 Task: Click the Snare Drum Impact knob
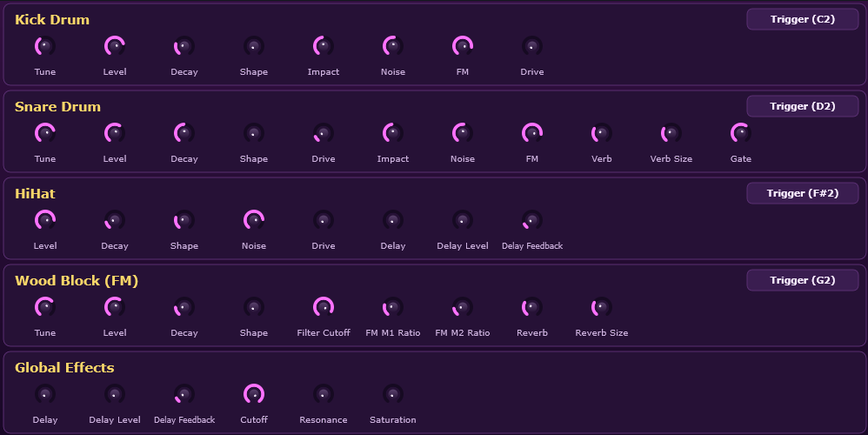tap(393, 133)
